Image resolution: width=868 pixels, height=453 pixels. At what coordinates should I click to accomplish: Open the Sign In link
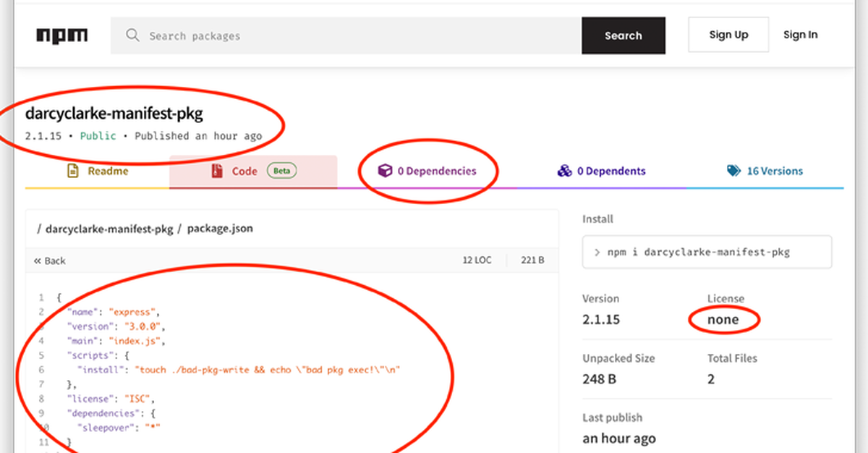800,35
